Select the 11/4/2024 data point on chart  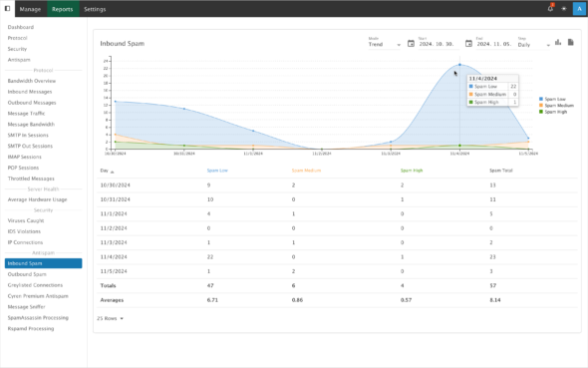pyautogui.click(x=459, y=65)
